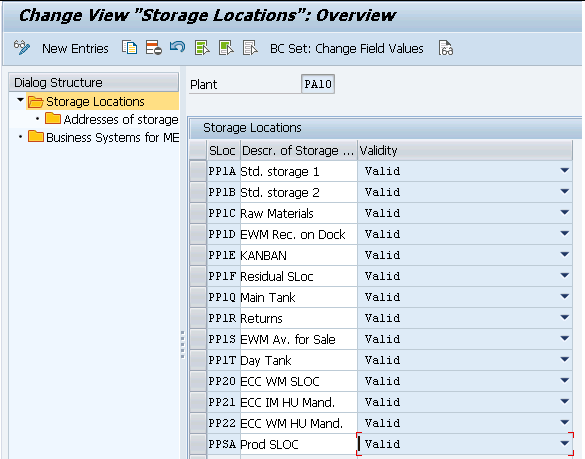Open Validity dropdown for PP1C Raw Materials

[564, 213]
